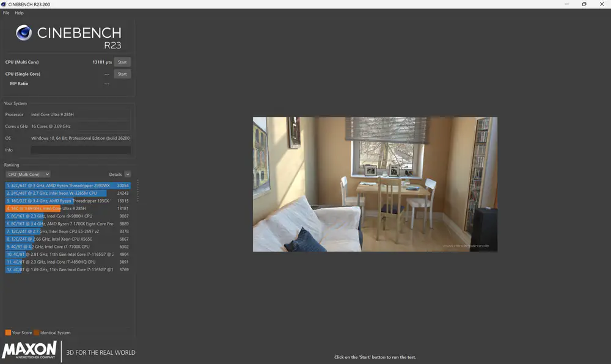This screenshot has width=611, height=364.
Task: Click the Maxon logo at bottom left
Action: (x=29, y=351)
